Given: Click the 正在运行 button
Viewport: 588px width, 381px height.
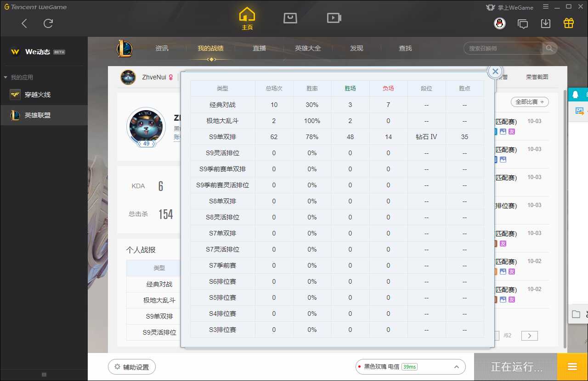Looking at the screenshot, I should coord(515,367).
